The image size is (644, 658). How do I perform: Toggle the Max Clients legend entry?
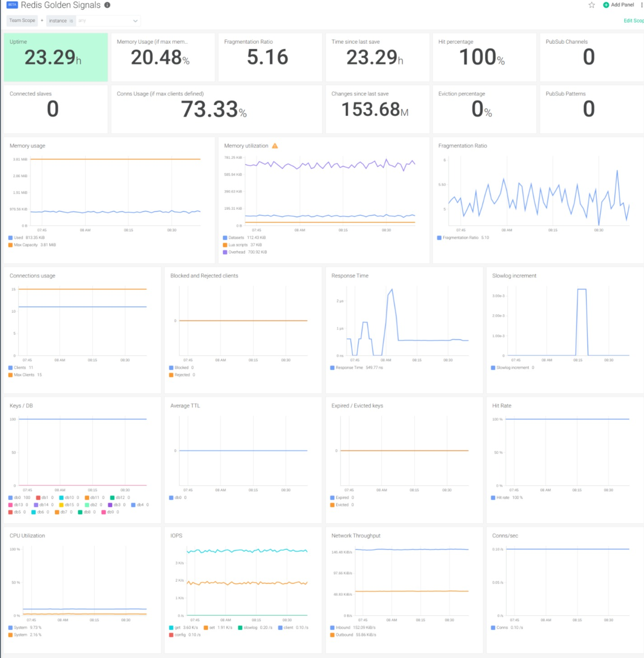pyautogui.click(x=25, y=375)
